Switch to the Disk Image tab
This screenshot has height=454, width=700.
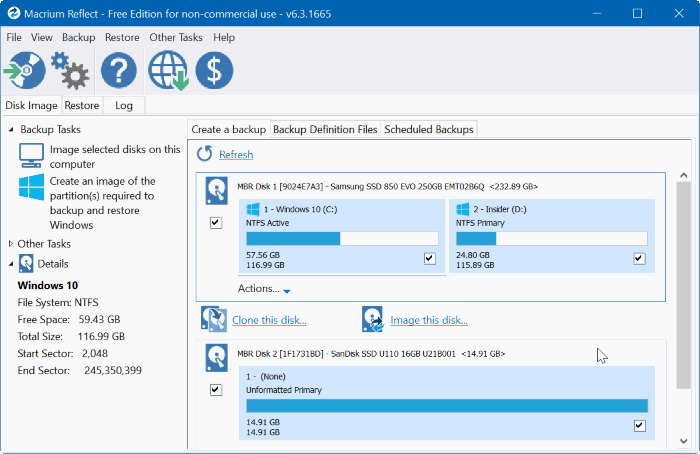[31, 105]
